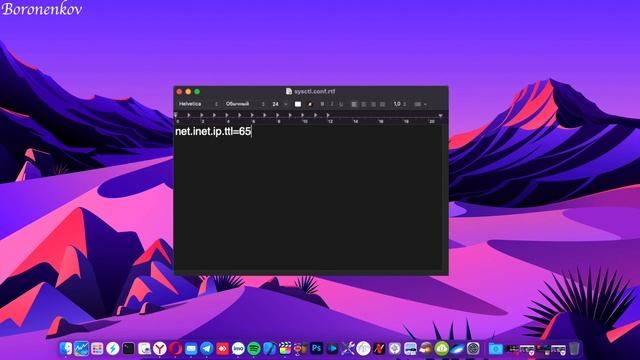Open Preview app from the dock
The height and width of the screenshot is (360, 640).
[144, 349]
